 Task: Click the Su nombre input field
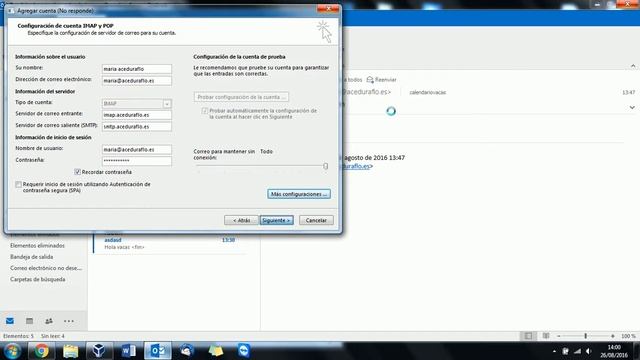(x=137, y=69)
